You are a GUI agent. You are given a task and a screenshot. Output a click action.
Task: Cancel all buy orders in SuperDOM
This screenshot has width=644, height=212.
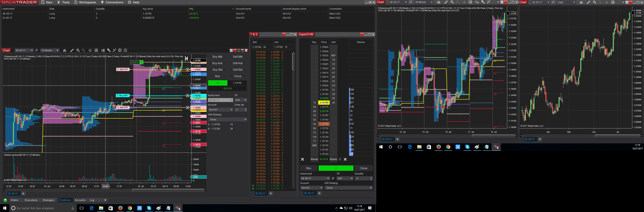[x=303, y=159]
